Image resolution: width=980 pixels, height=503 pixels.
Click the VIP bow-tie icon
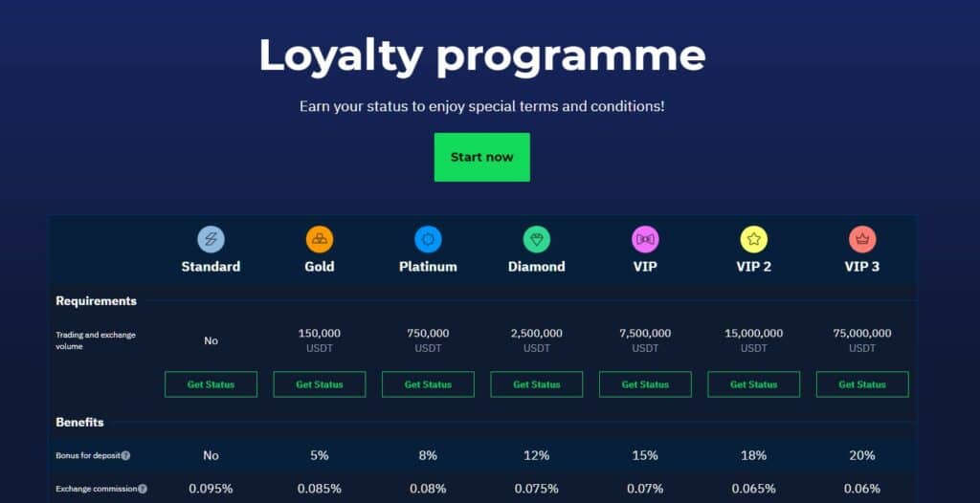click(x=645, y=239)
